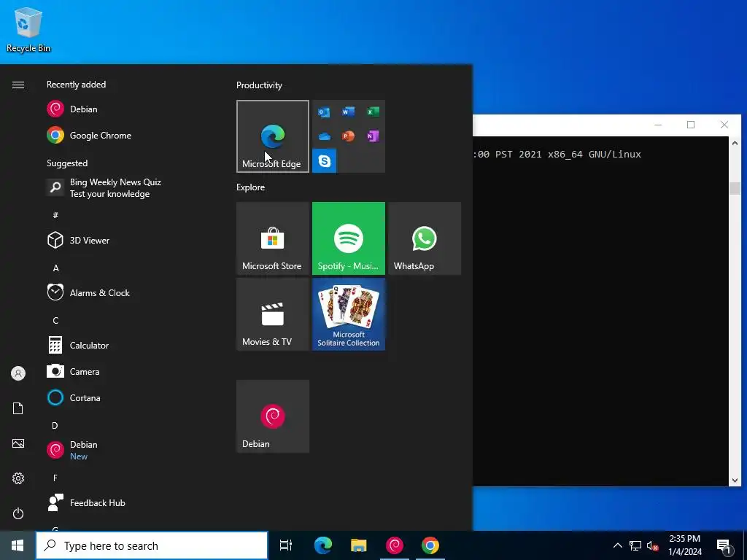This screenshot has height=560, width=747.
Task: Open Microsoft Edge from the taskbar
Action: coord(323,545)
